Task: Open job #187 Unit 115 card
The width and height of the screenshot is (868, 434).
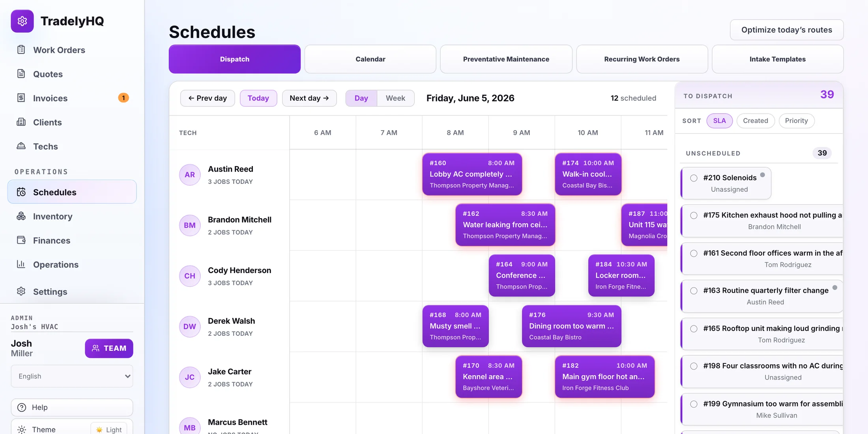Action: tap(644, 224)
